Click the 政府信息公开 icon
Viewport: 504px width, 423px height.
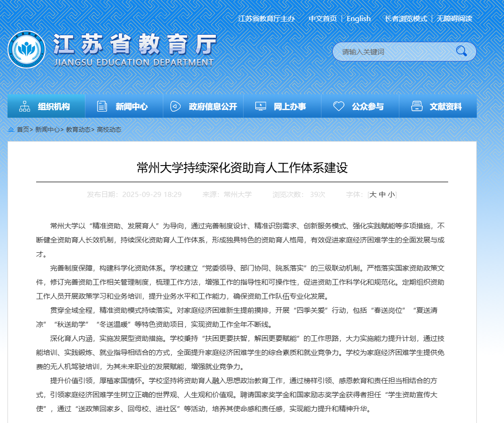(176, 106)
